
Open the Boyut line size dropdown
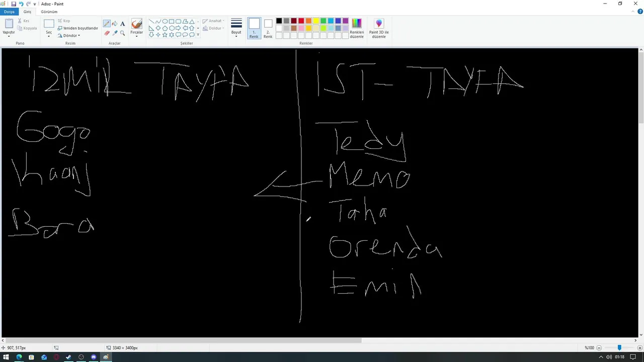(236, 28)
